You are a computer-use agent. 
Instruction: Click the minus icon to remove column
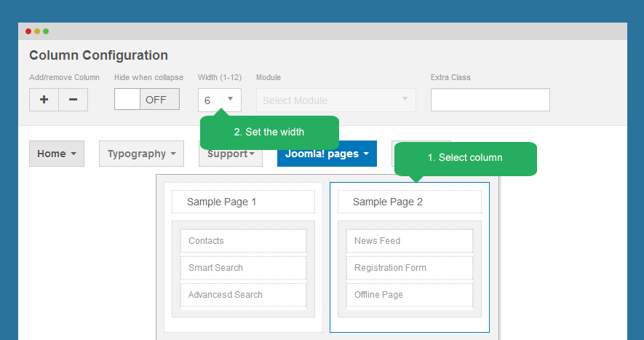pos(73,100)
